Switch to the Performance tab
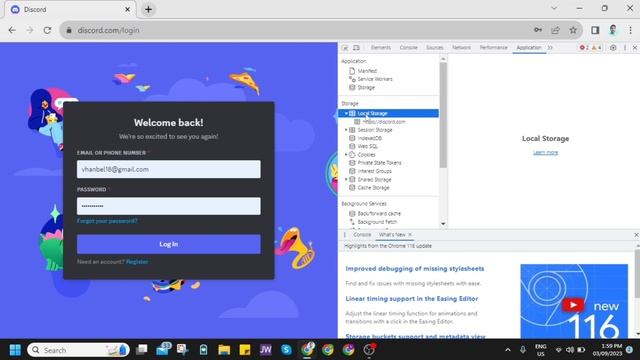Screen dimensions: 640x360 [x=493, y=48]
